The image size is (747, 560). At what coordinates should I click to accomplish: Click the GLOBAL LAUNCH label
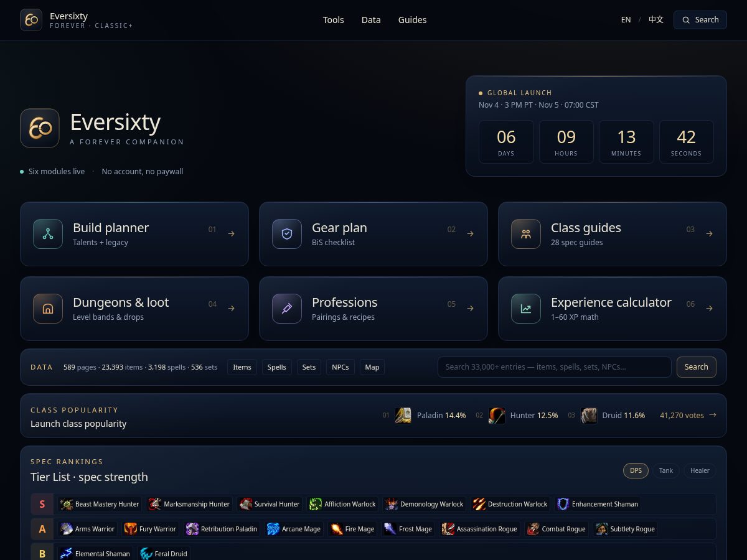[520, 93]
